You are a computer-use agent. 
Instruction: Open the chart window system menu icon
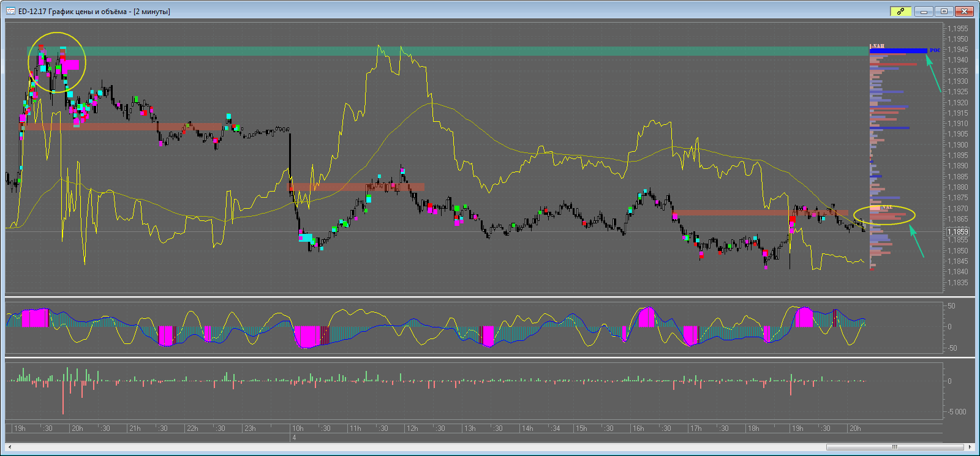click(x=10, y=11)
